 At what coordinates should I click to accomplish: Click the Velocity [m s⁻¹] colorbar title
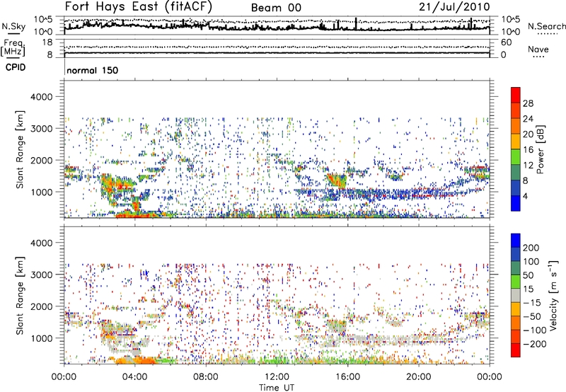click(x=553, y=295)
